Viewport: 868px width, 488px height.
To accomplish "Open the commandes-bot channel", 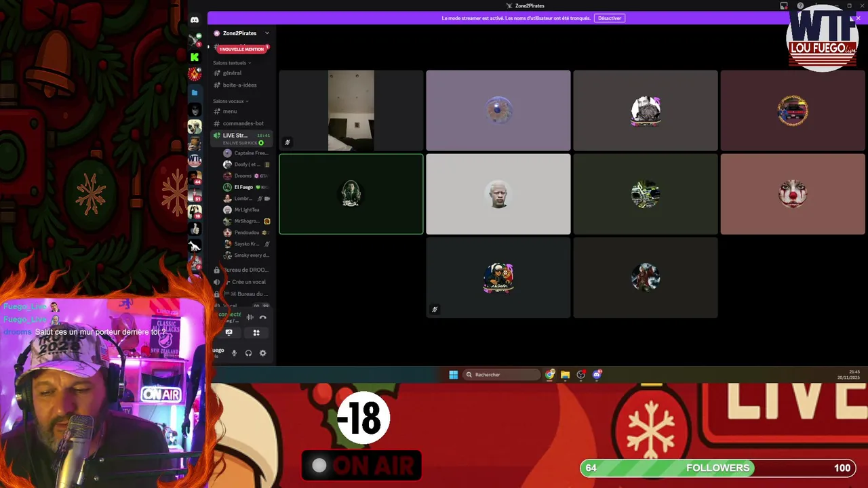I will point(241,123).
